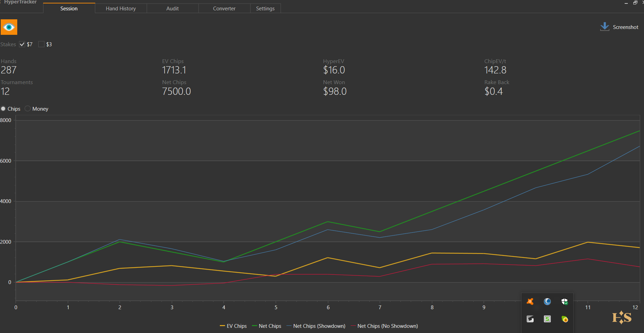
Task: Restore down the HyperTracker window
Action: [x=635, y=3]
